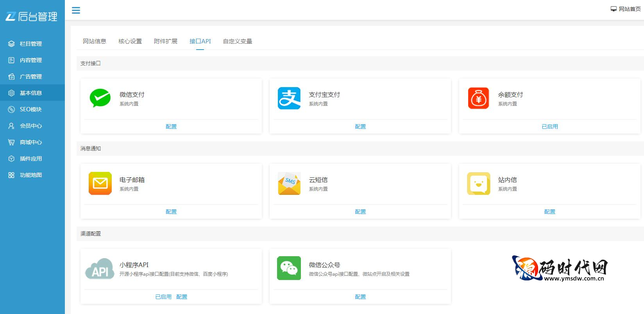Go to 网站首页 link at top right

pyautogui.click(x=626, y=9)
